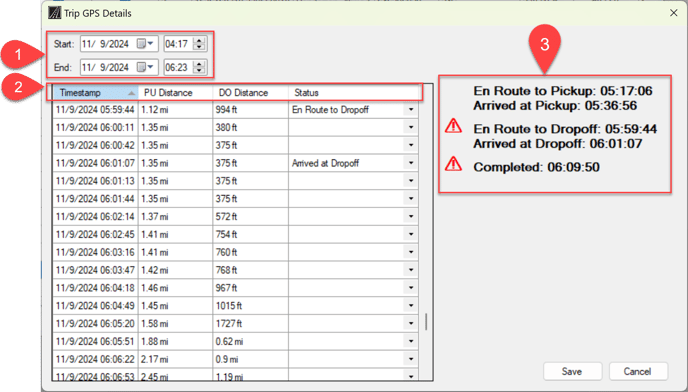This screenshot has width=688, height=392.
Task: Adjust the End time 06:23 spinner
Action: [x=199, y=67]
